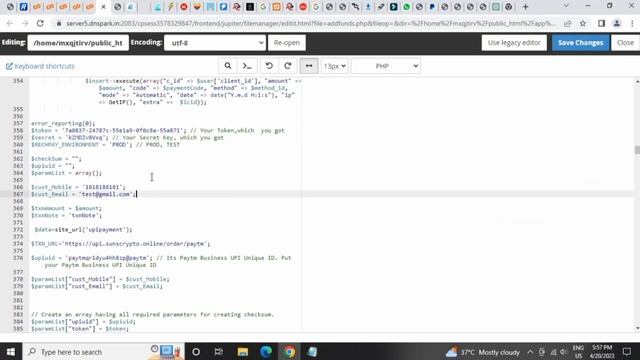Open the Windows Start menu
This screenshot has width=640, height=360.
pyautogui.click(x=11, y=352)
